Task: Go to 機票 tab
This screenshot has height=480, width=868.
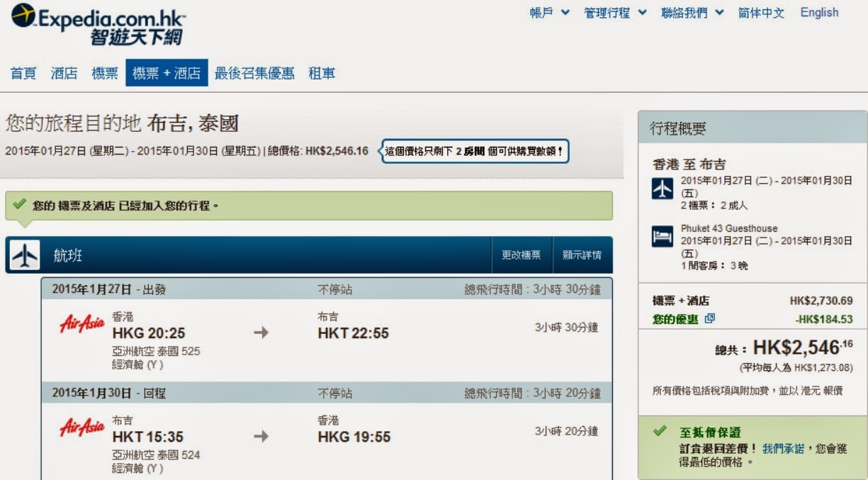Action: pyautogui.click(x=105, y=73)
